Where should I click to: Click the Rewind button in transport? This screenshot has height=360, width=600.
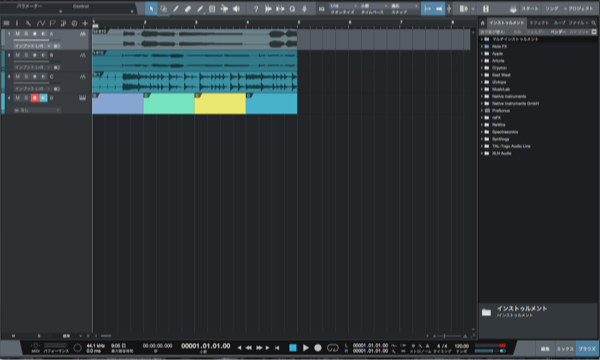click(x=249, y=347)
